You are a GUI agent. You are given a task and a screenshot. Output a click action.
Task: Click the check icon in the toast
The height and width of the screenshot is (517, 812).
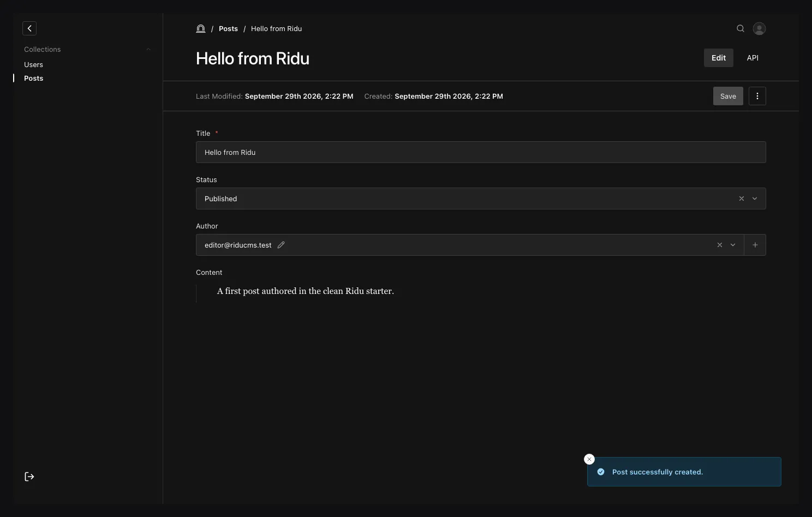[601, 472]
